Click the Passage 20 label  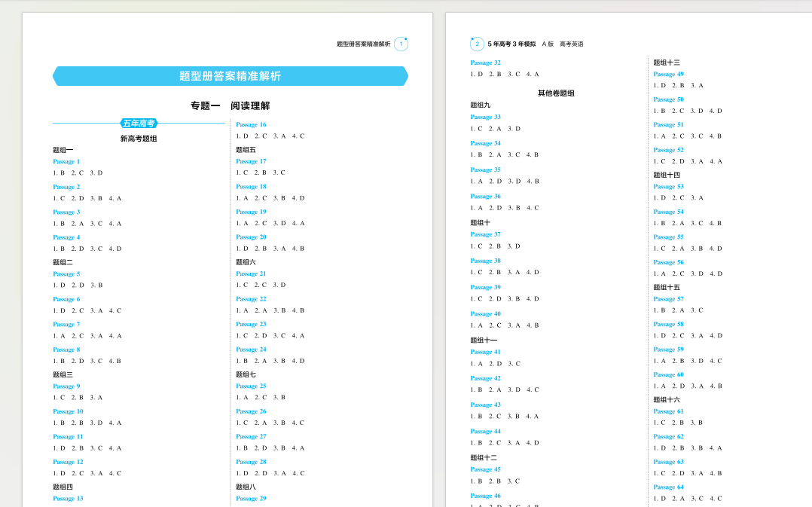point(251,237)
